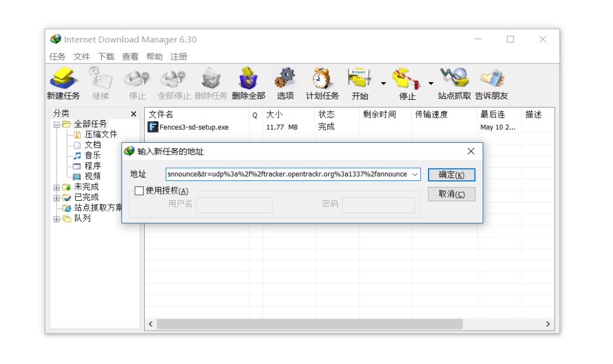Click the IDM logo in 输入新任务的地址 dialog

[129, 151]
